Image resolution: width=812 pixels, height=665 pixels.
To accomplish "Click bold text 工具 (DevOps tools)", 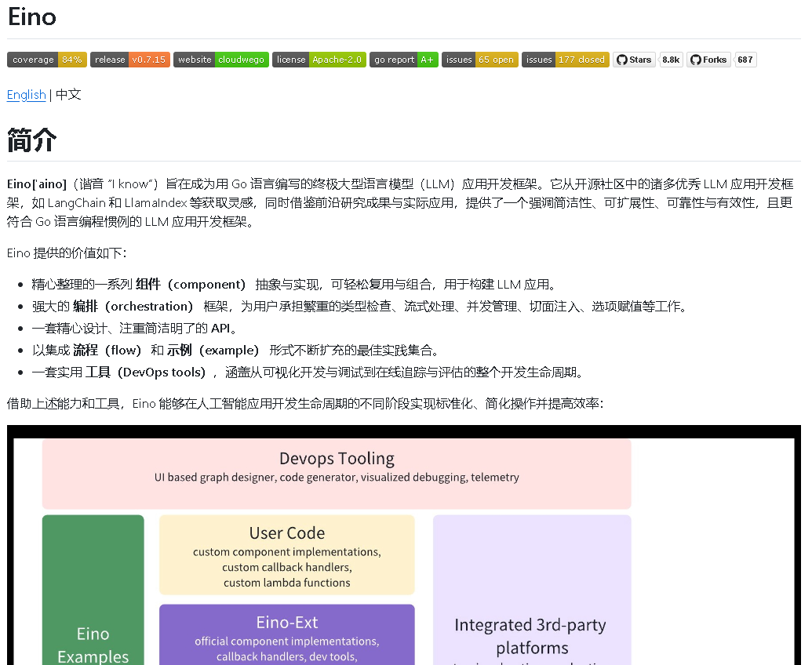I will [x=145, y=372].
